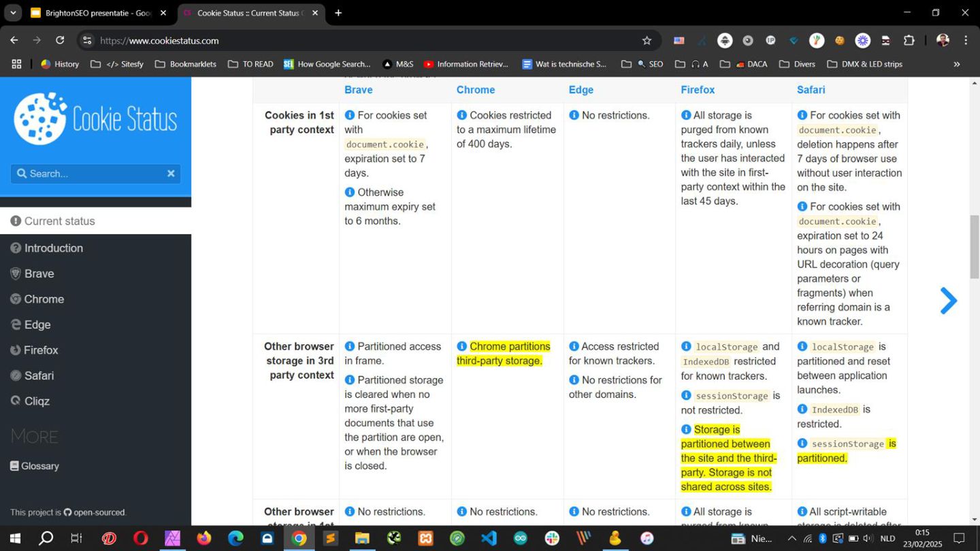Reload the current page
Viewport: 980px width, 551px height.
60,40
